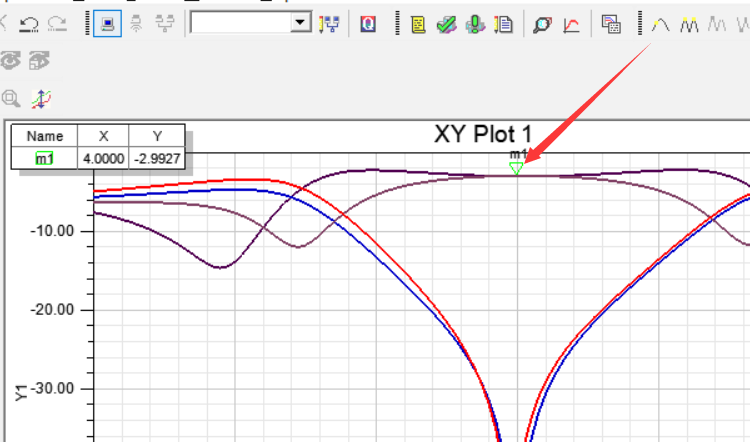The image size is (750, 442).
Task: Select the m1 name cell in marker table
Action: click(x=44, y=158)
